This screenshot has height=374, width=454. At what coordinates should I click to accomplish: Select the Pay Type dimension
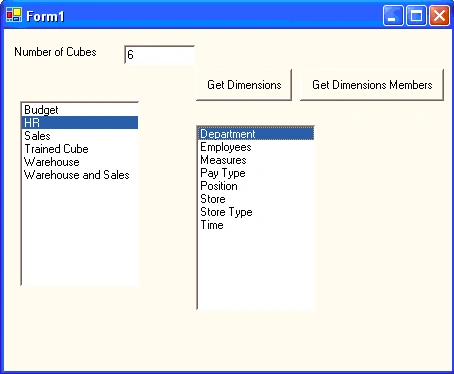(x=256, y=173)
